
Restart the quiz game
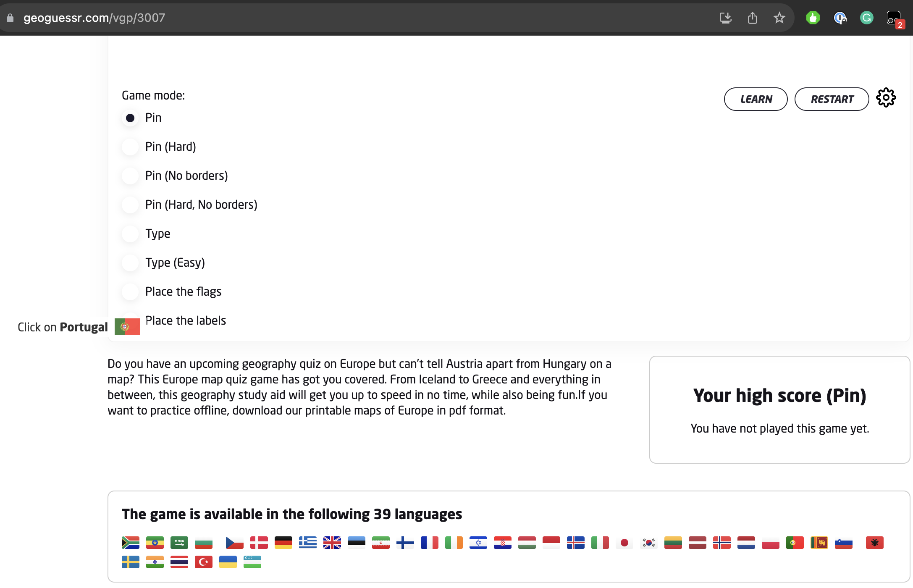832,99
